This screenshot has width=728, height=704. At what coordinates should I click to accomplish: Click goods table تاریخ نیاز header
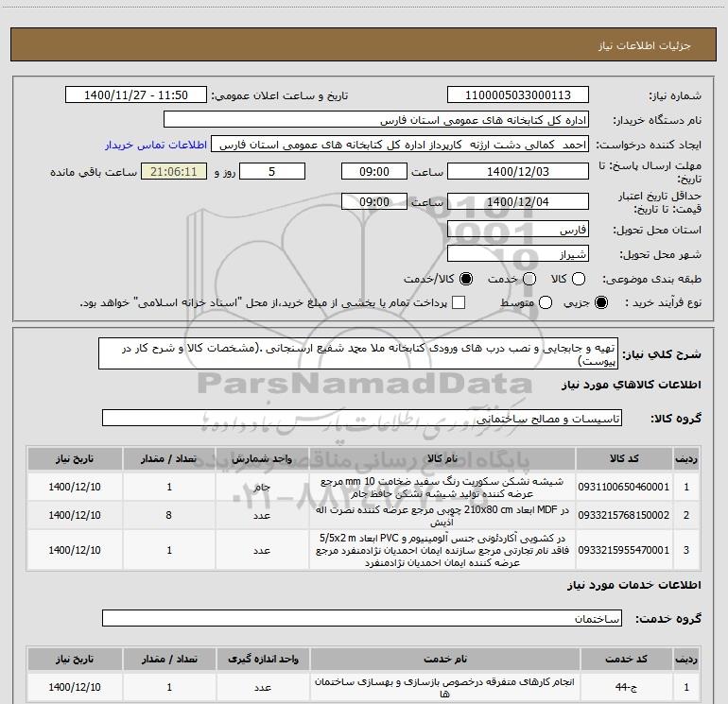75,458
